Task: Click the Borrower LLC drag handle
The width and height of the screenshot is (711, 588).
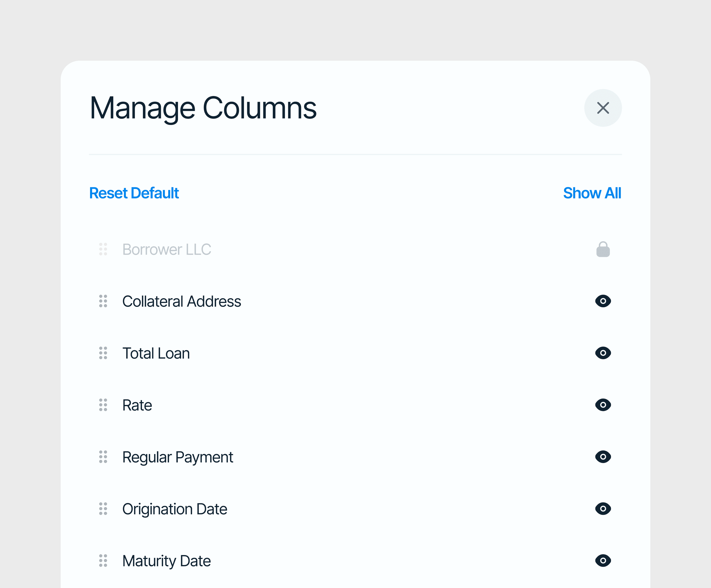Action: (103, 249)
